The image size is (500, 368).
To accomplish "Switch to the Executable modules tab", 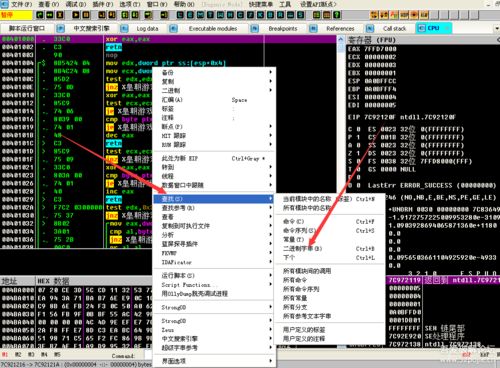I will pyautogui.click(x=213, y=29).
